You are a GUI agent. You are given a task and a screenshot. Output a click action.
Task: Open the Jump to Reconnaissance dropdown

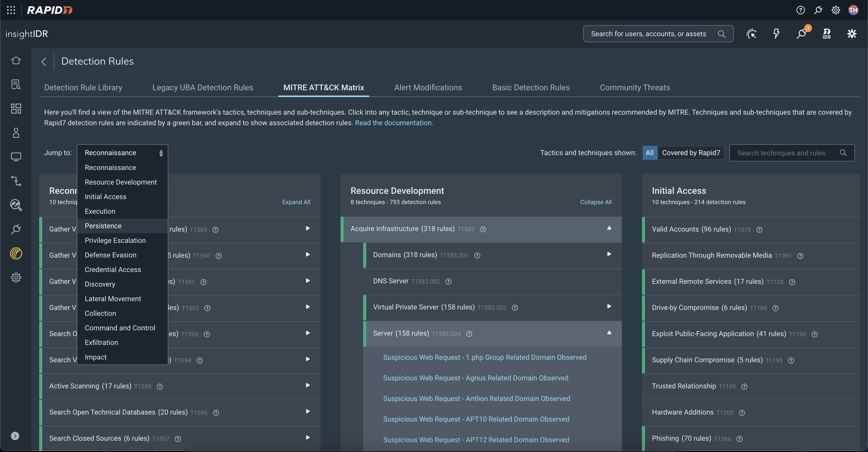click(x=123, y=153)
